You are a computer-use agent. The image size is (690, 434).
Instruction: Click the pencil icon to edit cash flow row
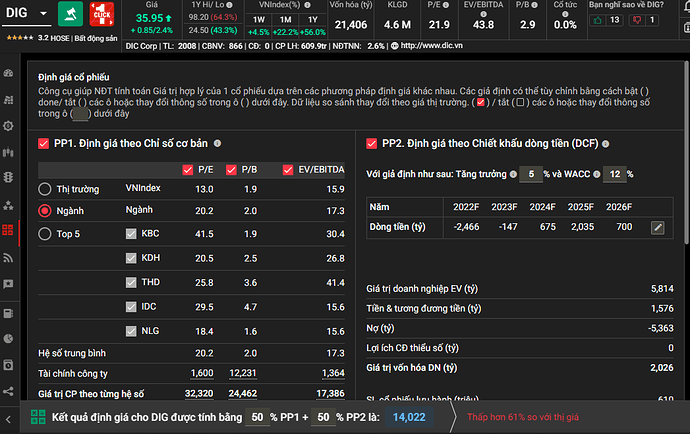657,227
